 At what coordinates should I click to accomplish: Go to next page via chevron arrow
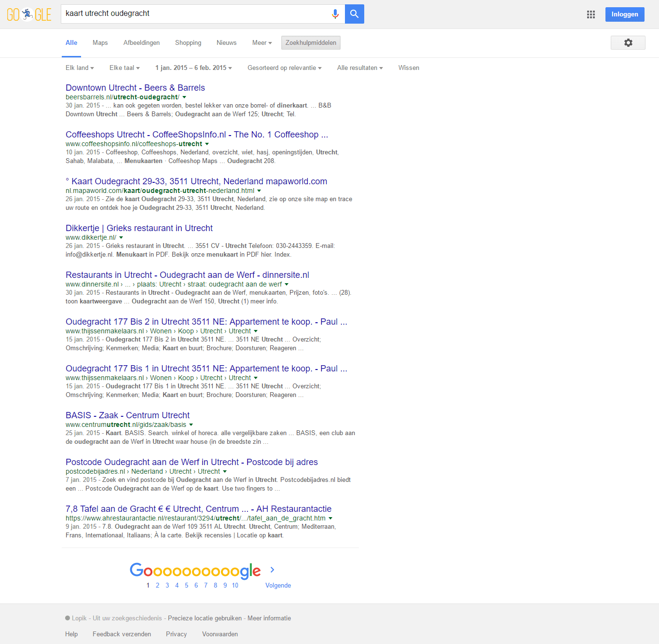(x=273, y=570)
